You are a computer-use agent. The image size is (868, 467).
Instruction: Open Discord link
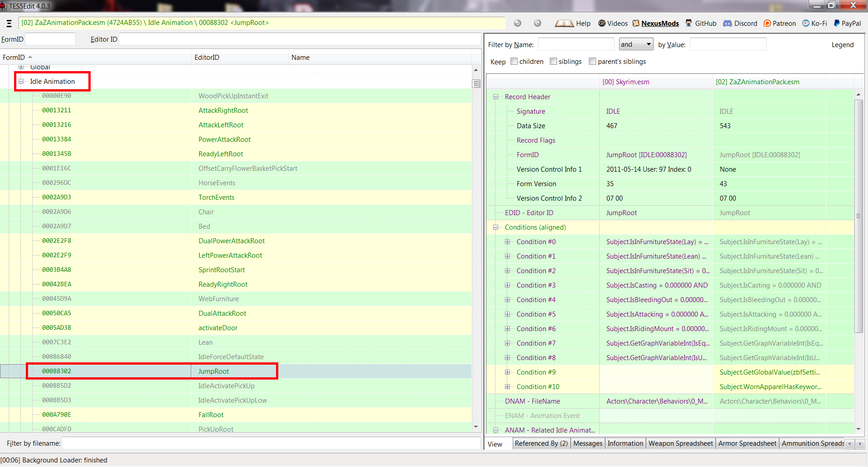(x=740, y=24)
